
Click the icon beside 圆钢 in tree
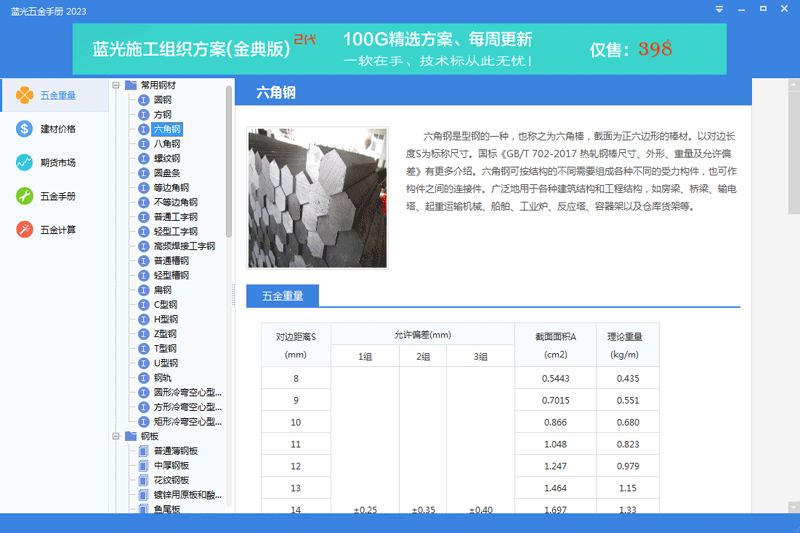click(x=144, y=100)
